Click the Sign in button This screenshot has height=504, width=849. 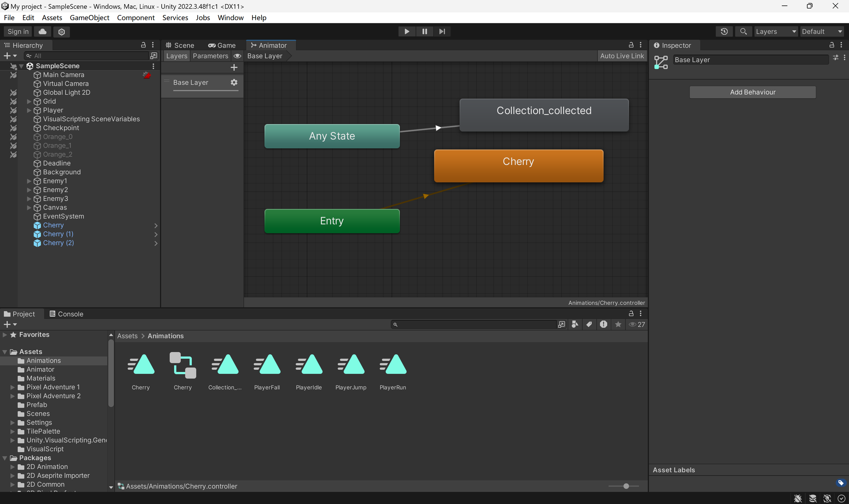[x=18, y=32]
